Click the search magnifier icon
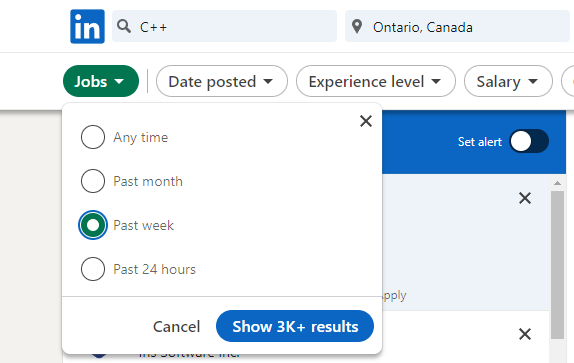Image resolution: width=574 pixels, height=363 pixels. click(124, 26)
